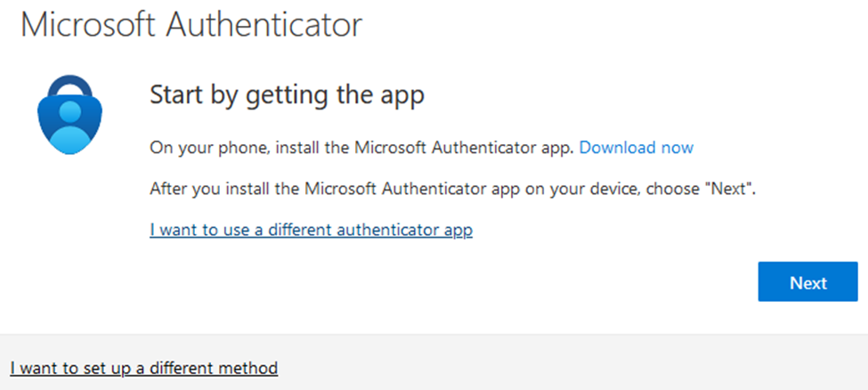This screenshot has height=390, width=868.
Task: Click the Microsoft Authenticator shield icon
Action: (69, 115)
